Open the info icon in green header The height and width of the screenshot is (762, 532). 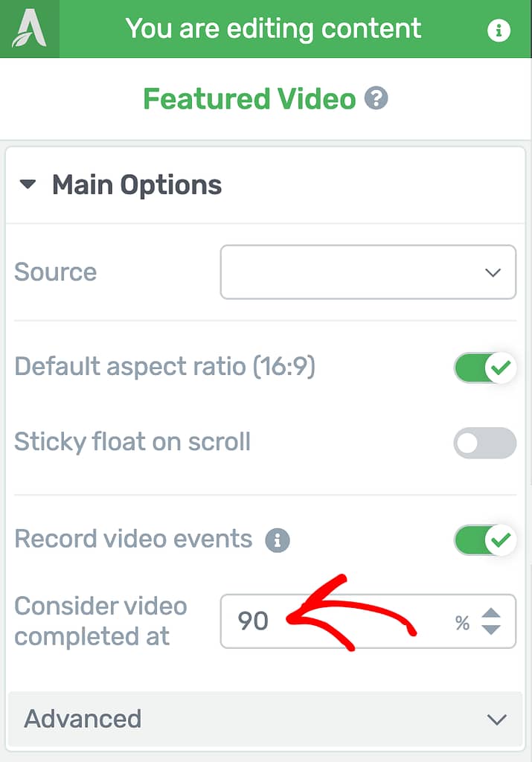[x=499, y=31]
